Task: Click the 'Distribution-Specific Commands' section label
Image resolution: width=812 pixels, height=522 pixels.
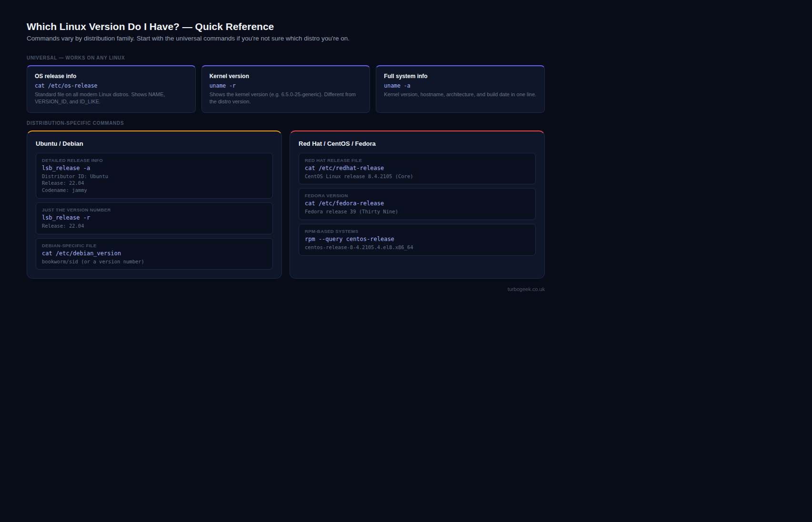Action: (x=75, y=123)
